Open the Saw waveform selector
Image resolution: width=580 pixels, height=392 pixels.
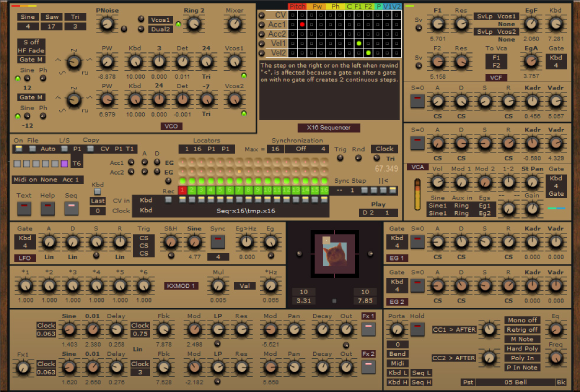click(51, 17)
